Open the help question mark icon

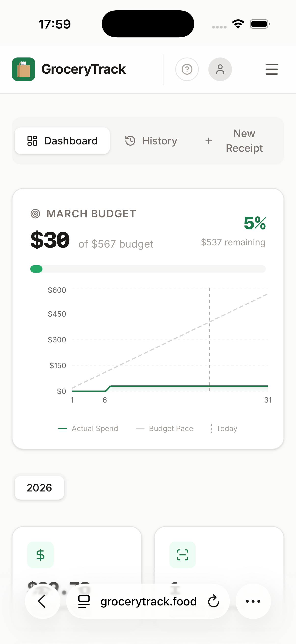click(x=187, y=69)
